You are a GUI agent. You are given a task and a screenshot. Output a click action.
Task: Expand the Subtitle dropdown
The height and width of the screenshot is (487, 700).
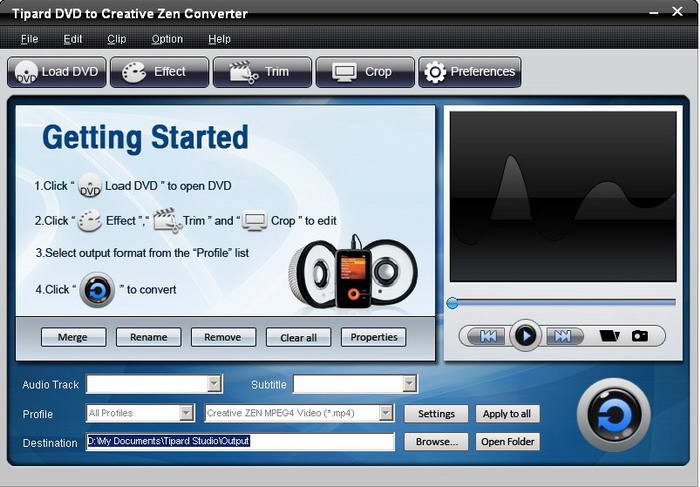coord(409,384)
